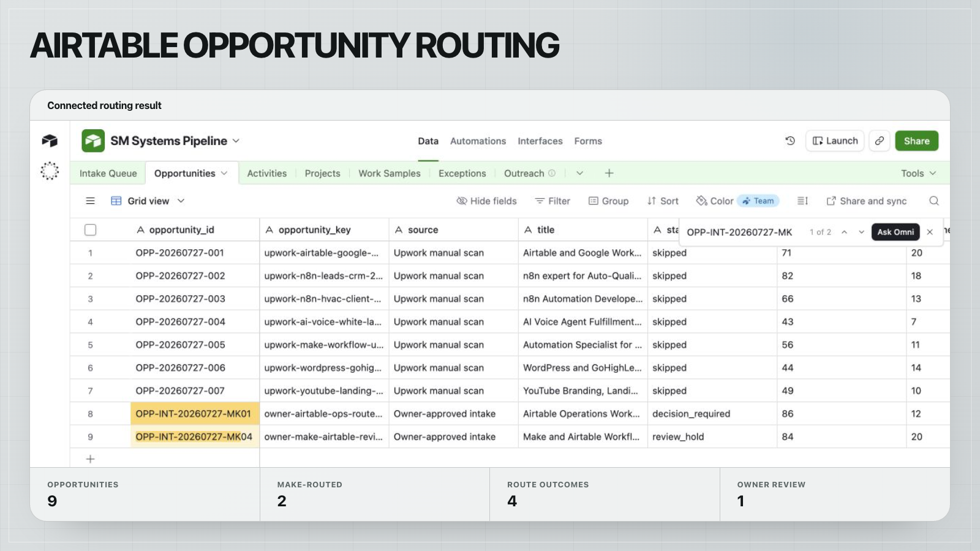Click the Grid view table icon
Viewport: 980px width, 551px height.
click(x=116, y=201)
